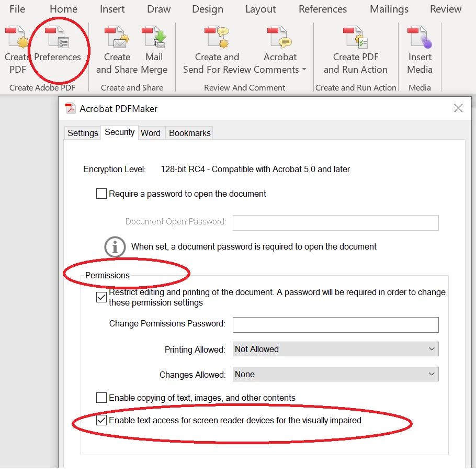The width and height of the screenshot is (476, 474).
Task: Open the Changes Allowed dropdown
Action: click(x=335, y=375)
